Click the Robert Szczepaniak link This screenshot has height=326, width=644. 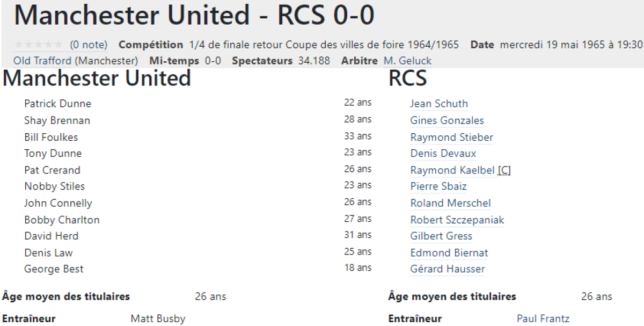(x=457, y=220)
